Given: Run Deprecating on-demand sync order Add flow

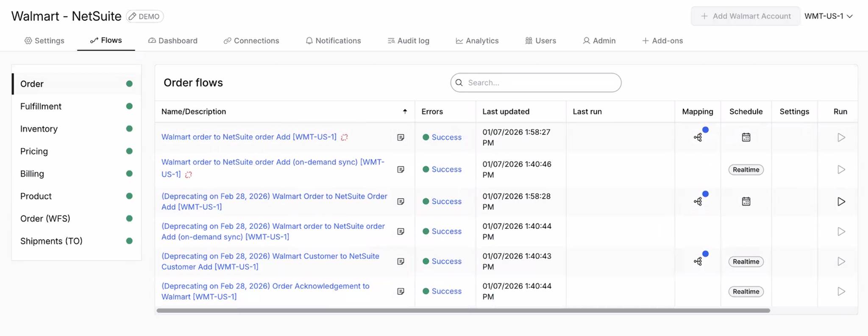Looking at the screenshot, I should click(x=841, y=231).
